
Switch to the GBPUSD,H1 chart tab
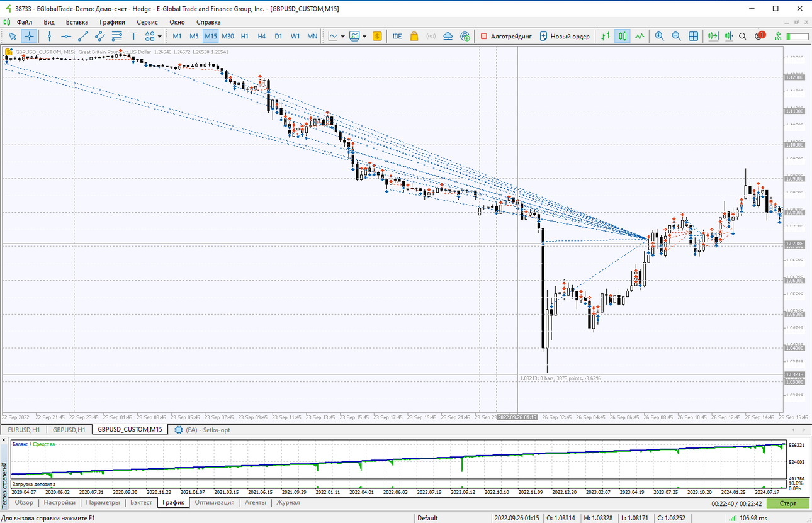click(x=69, y=430)
